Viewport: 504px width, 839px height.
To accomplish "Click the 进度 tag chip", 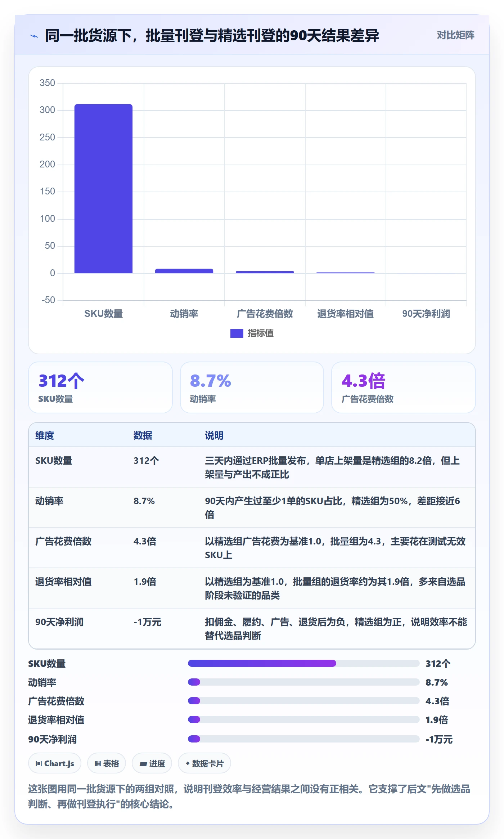I will point(152,763).
